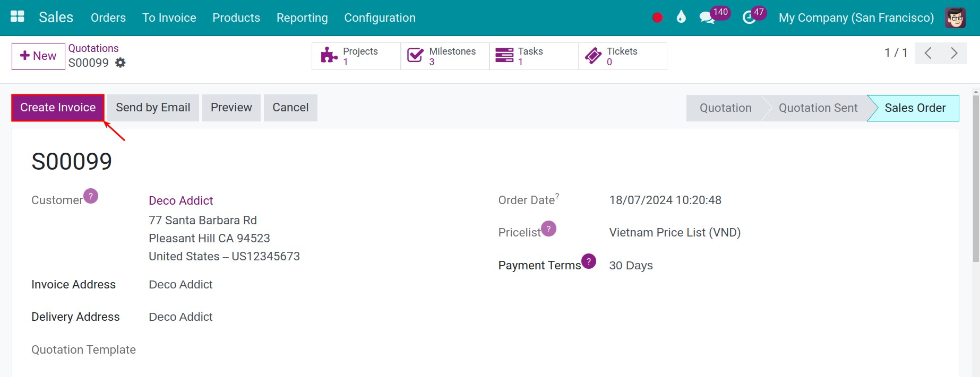Click the Order Date value 18/07/2024 10:20:48
This screenshot has height=377, width=980.
click(665, 200)
